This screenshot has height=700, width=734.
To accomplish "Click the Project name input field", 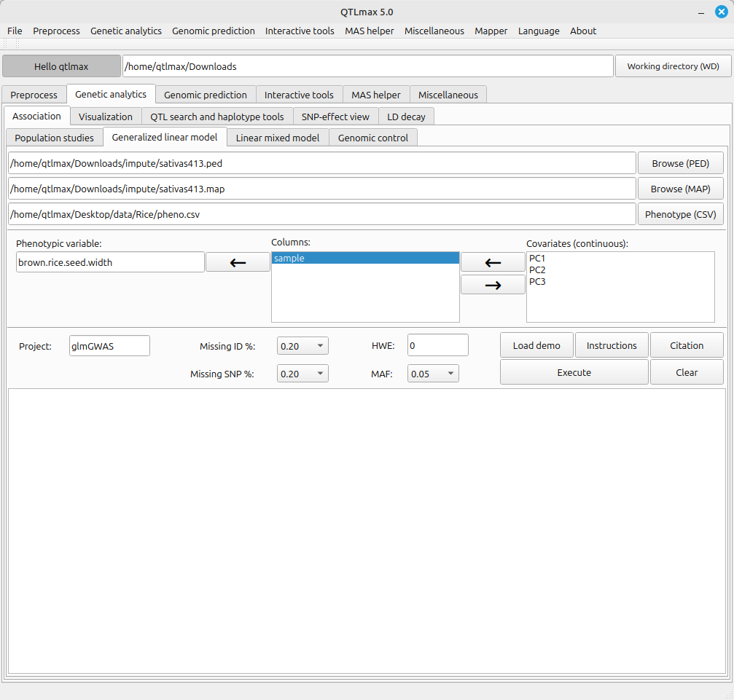I will (x=109, y=346).
